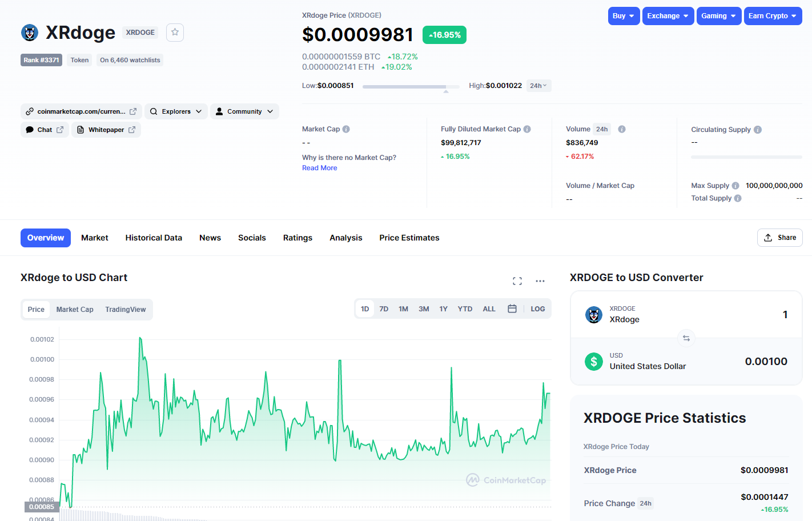
Task: Click the On 6,460 watchlists tag
Action: (x=130, y=60)
